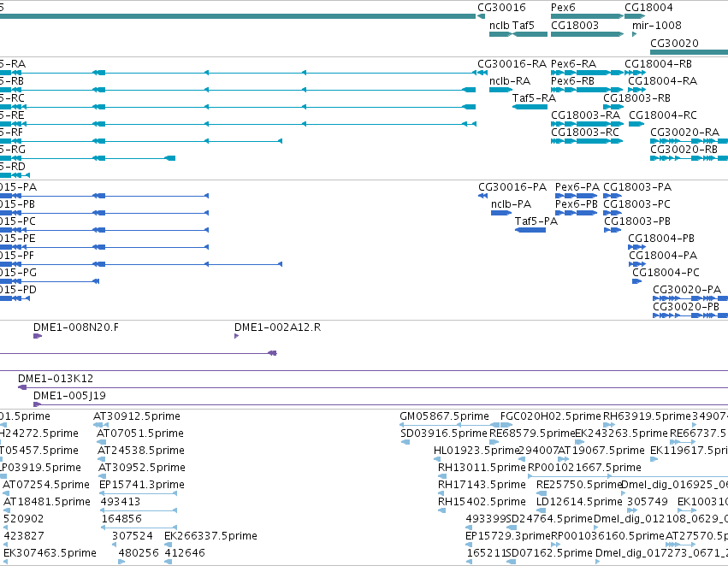Click EST GM05867.5prime
Image resolution: width=728 pixels, height=566 pixels.
point(444,416)
